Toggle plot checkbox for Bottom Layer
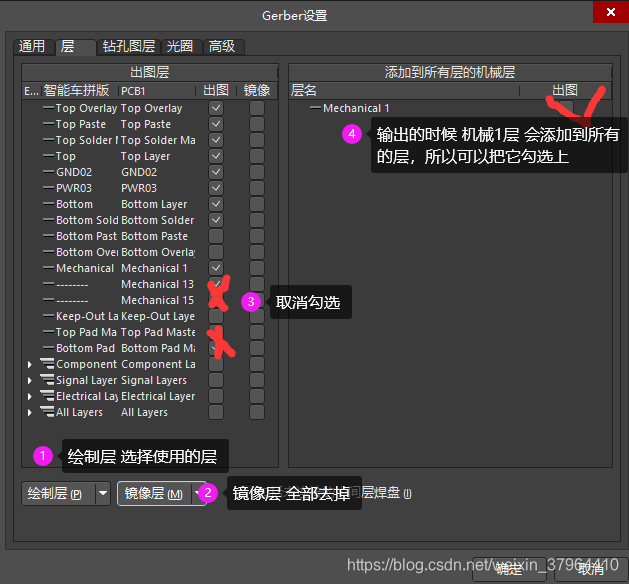The width and height of the screenshot is (629, 584). click(x=216, y=204)
